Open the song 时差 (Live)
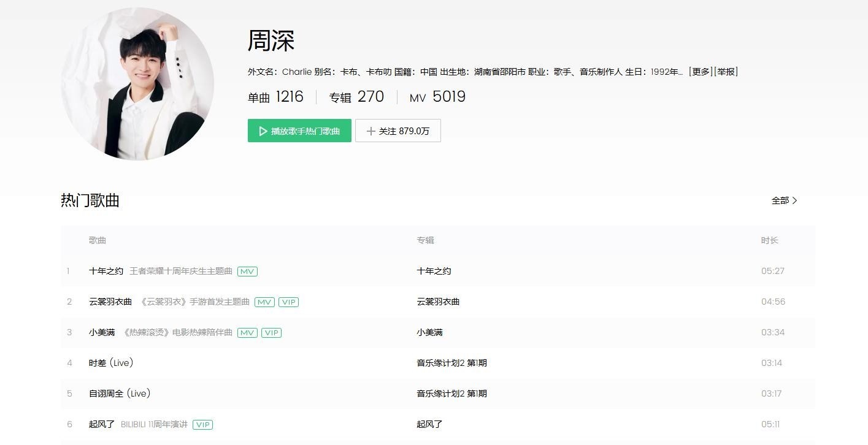The width and height of the screenshot is (868, 445). pos(111,363)
